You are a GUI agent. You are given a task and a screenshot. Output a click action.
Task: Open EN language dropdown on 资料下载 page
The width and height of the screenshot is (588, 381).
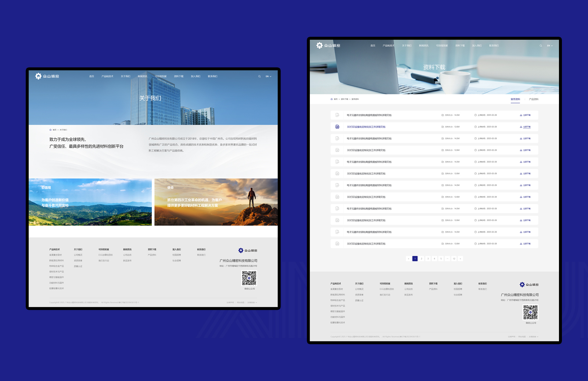[x=550, y=46]
